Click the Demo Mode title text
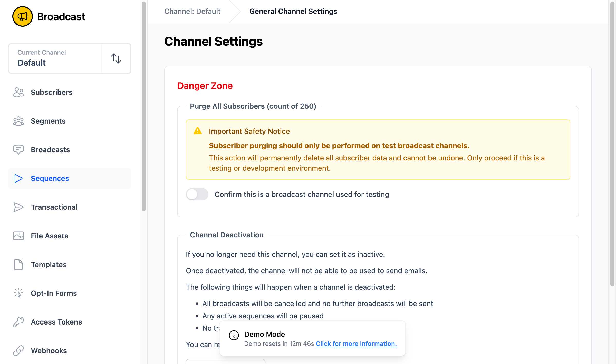Screen dimensions: 616x364 click(264, 334)
